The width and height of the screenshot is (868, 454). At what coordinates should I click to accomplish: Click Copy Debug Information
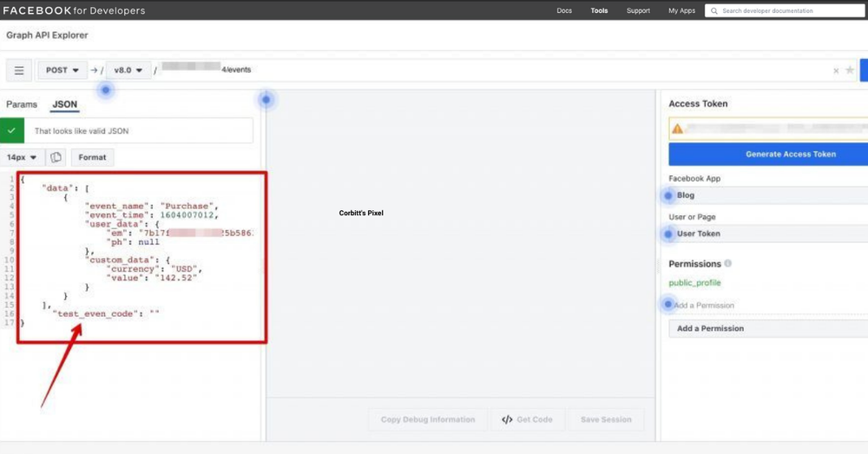[428, 419]
